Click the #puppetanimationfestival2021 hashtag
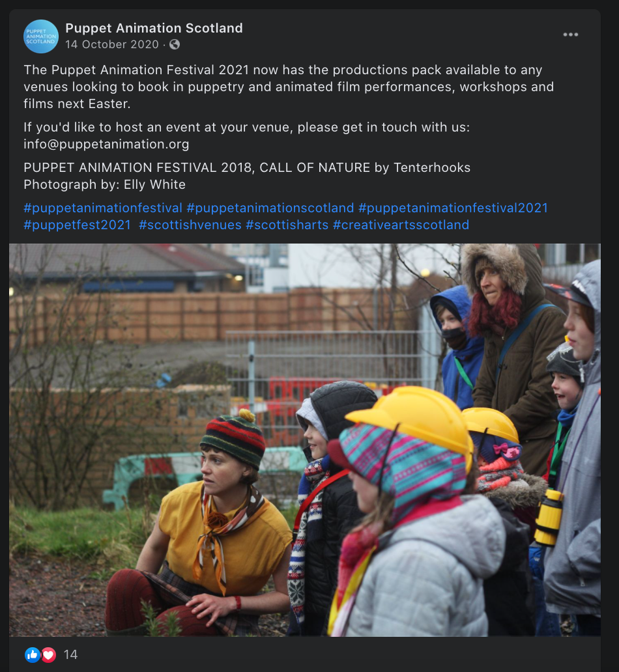The height and width of the screenshot is (672, 619). [x=453, y=208]
